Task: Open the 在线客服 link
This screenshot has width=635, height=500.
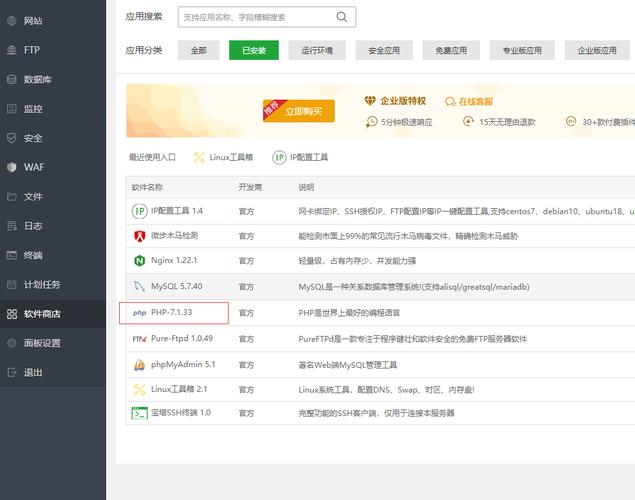Action: point(469,101)
